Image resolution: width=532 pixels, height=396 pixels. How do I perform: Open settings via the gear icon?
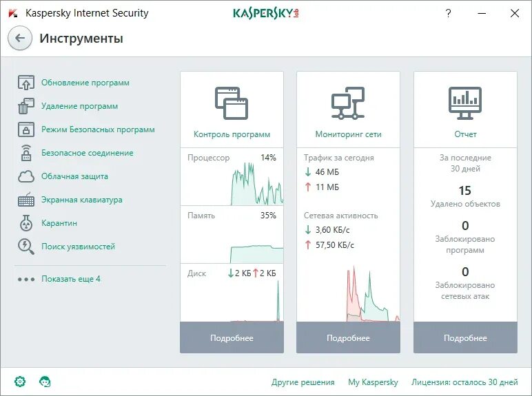coord(20,382)
